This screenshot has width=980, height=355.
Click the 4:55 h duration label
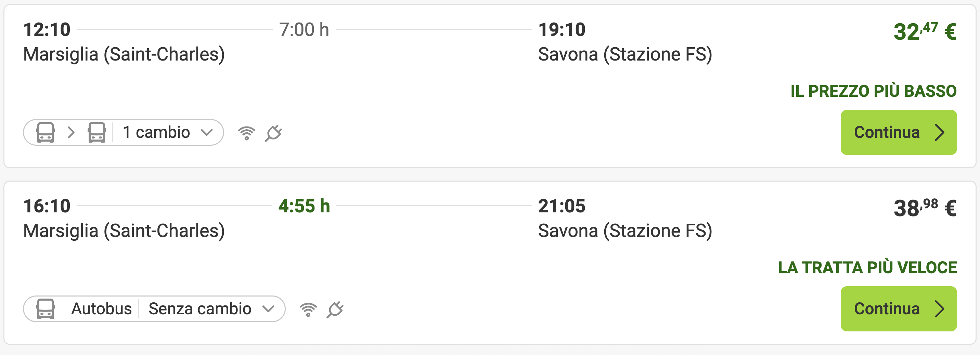(x=304, y=206)
